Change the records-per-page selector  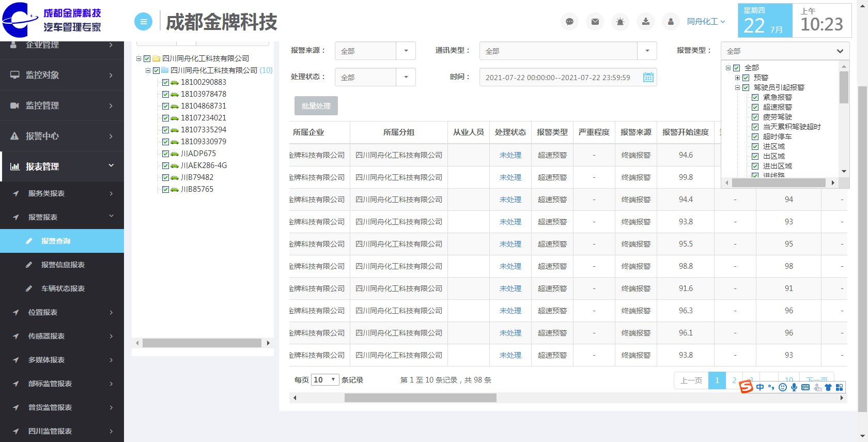tap(325, 380)
